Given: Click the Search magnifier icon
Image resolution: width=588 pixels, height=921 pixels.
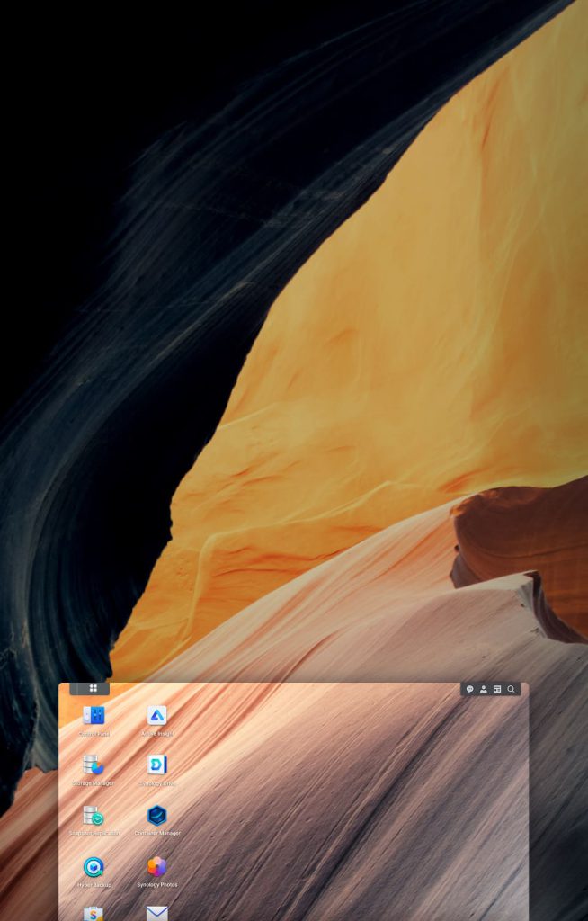Looking at the screenshot, I should pyautogui.click(x=511, y=689).
